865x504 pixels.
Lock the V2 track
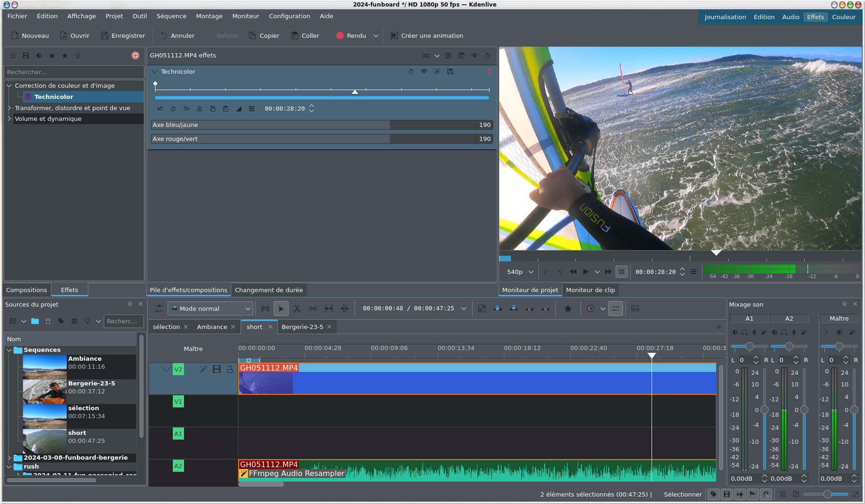click(x=230, y=369)
